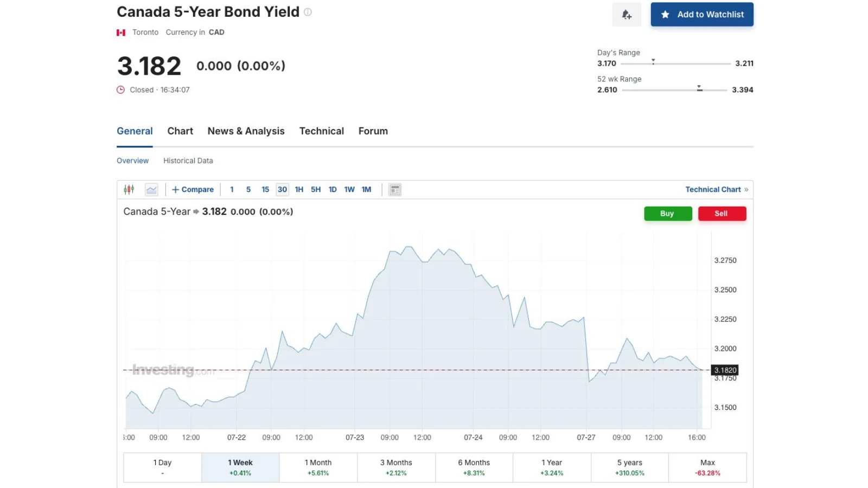Click the Toronto exchange label

pyautogui.click(x=145, y=33)
